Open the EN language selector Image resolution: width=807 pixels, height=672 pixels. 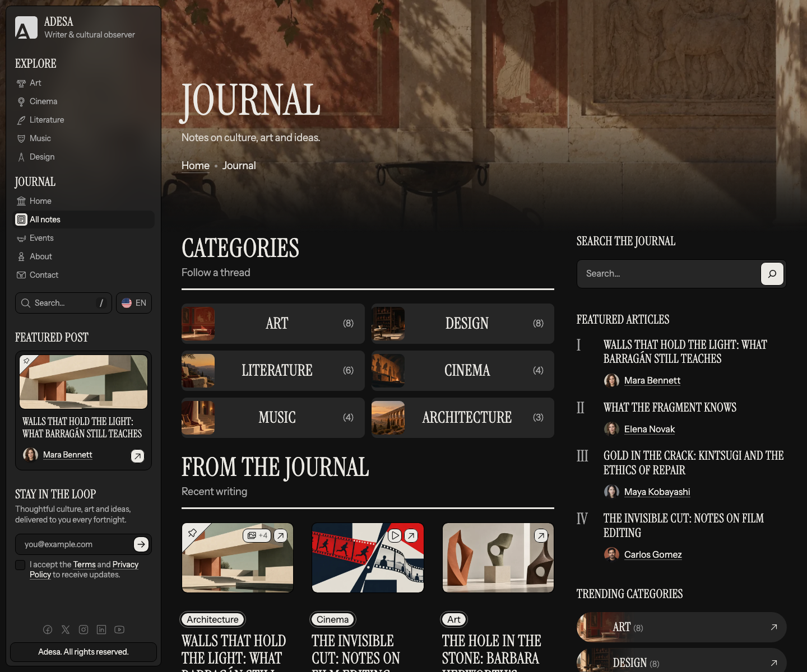coord(134,303)
